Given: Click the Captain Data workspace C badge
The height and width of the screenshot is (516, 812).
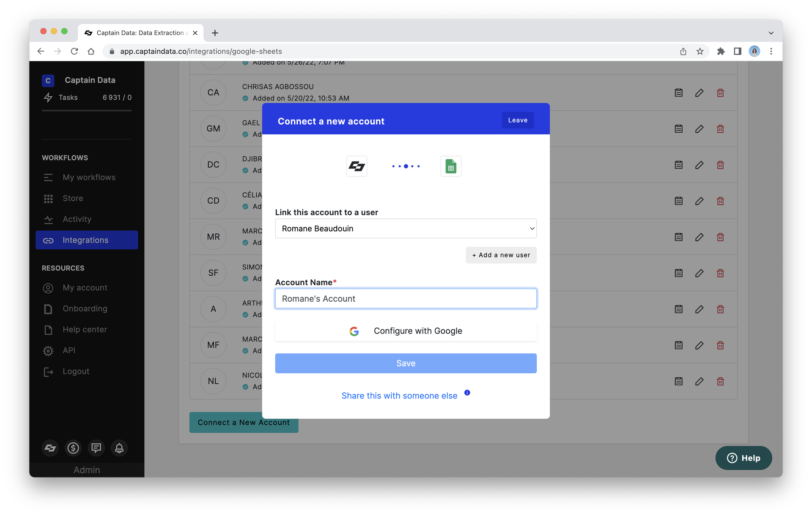Looking at the screenshot, I should pyautogui.click(x=48, y=80).
